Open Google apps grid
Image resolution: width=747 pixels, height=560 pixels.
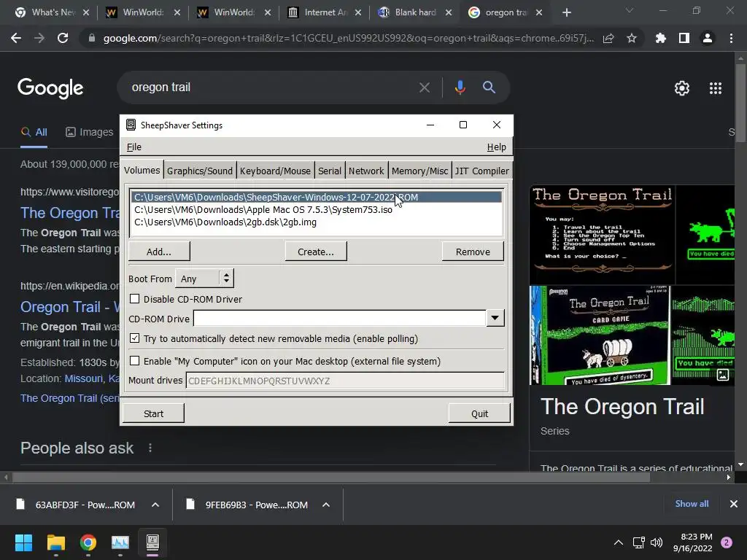click(716, 88)
